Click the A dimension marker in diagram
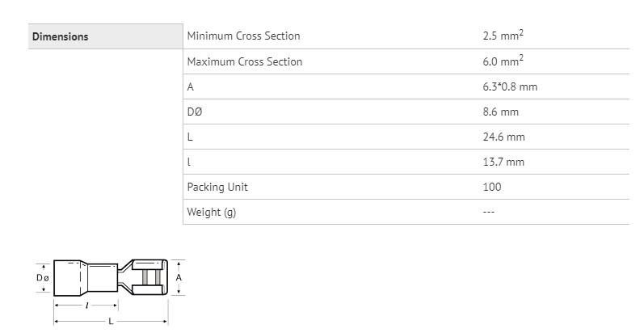The image size is (644, 333). click(179, 277)
